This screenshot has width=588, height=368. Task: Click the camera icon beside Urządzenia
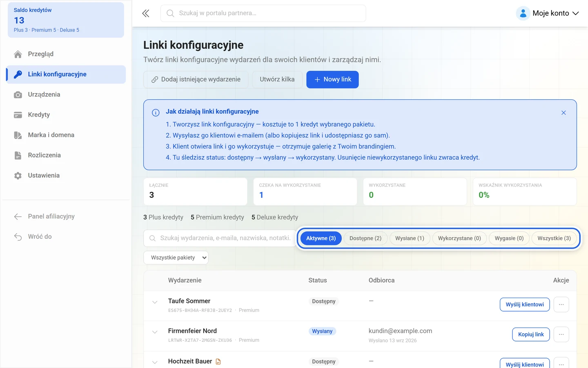click(18, 95)
